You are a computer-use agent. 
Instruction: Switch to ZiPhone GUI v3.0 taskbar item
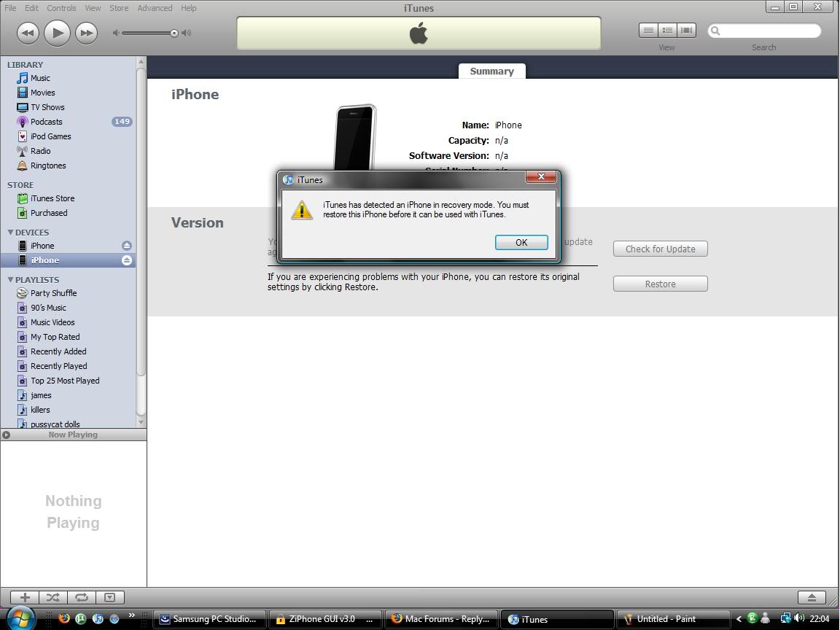(326, 619)
